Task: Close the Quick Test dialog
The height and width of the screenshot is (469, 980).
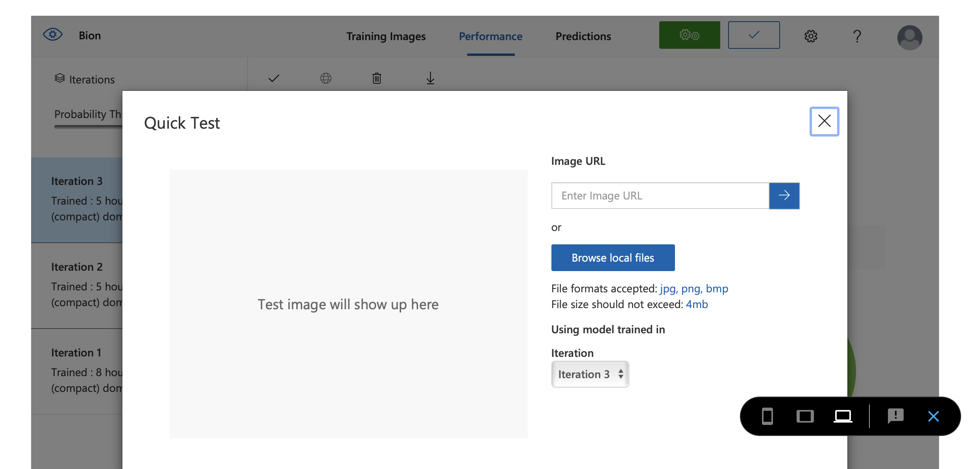Action: 824,121
